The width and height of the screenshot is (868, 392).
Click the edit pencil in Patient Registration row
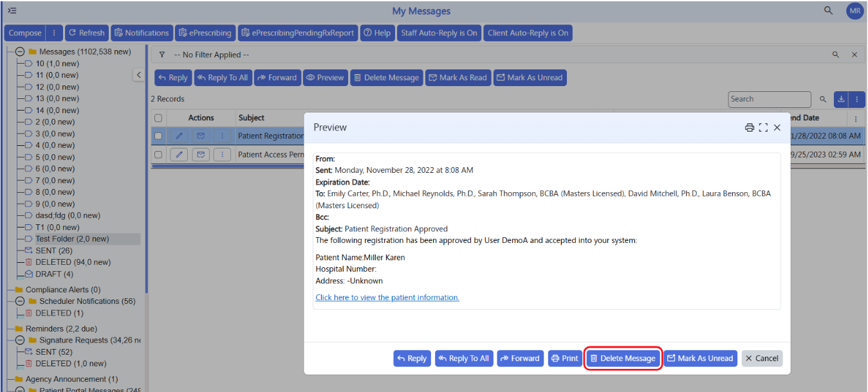click(179, 136)
